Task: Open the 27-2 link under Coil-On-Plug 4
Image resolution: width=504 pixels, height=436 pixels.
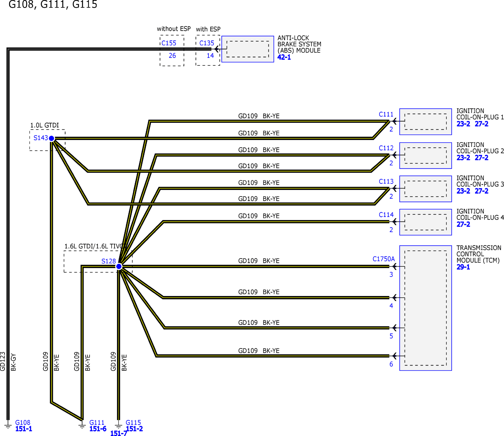Action: 463,224
